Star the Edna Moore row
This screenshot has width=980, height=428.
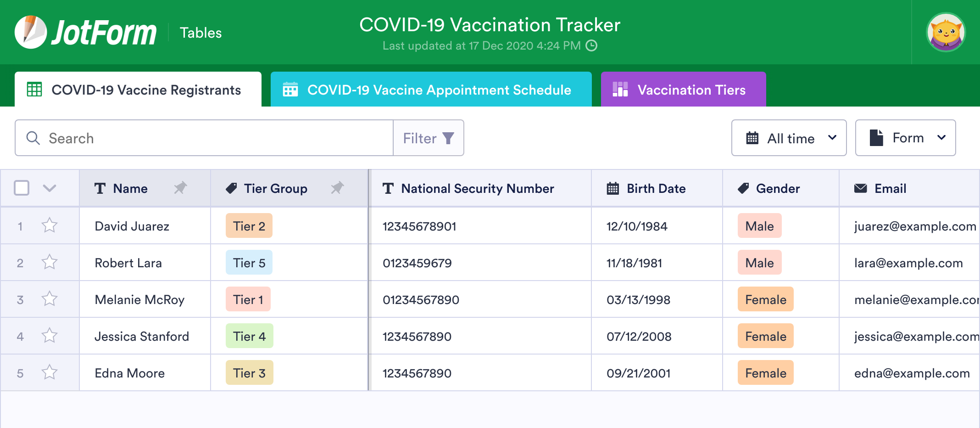point(50,372)
